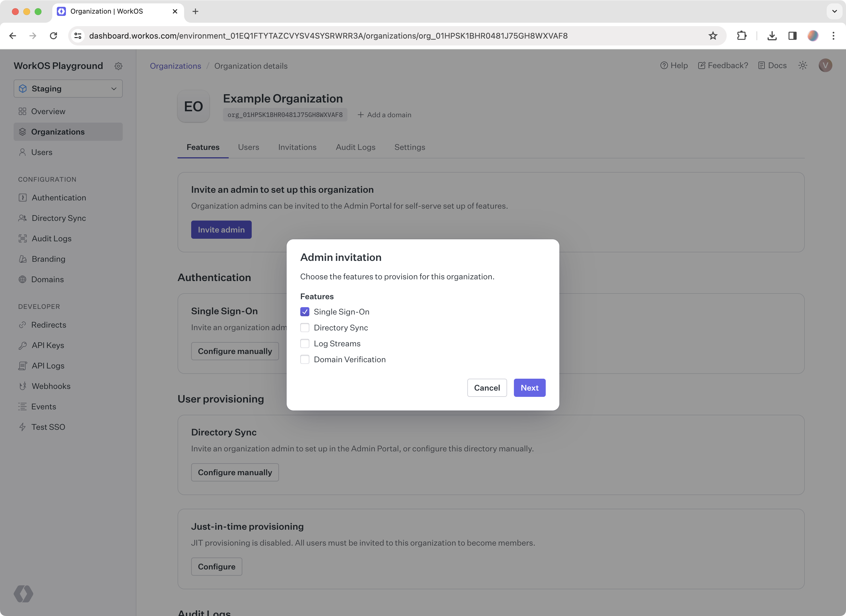The height and width of the screenshot is (616, 846).
Task: Toggle the Domain Verification checkbox on
Action: 305,359
